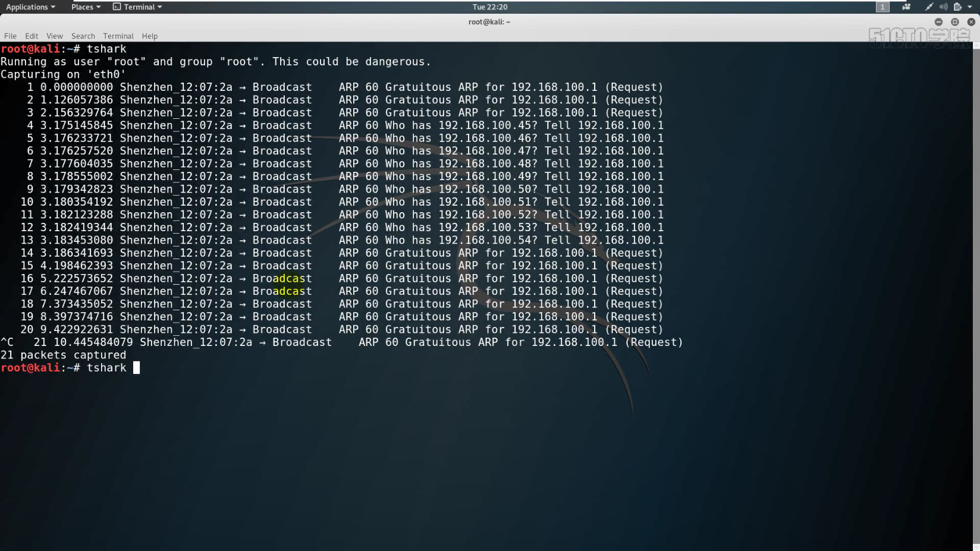The height and width of the screenshot is (551, 980).
Task: Select workspace indicator 1 in the top bar
Action: point(882,7)
